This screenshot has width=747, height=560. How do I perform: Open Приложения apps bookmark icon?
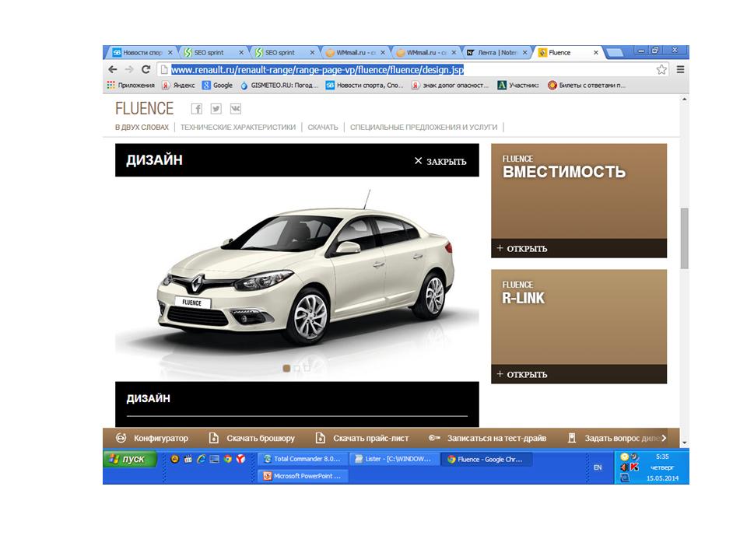pos(110,86)
